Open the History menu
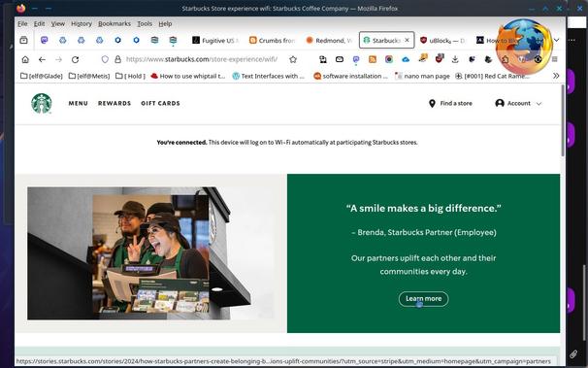Image resolution: width=588 pixels, height=368 pixels. (82, 23)
